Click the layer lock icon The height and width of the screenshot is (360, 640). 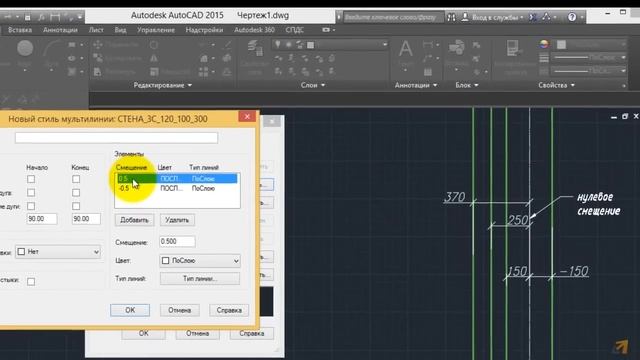[300, 44]
